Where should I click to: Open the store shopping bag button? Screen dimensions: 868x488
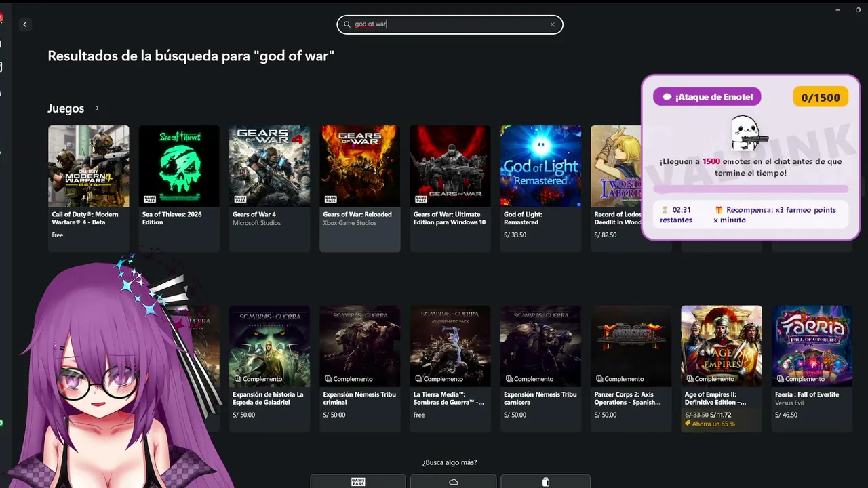tap(545, 482)
